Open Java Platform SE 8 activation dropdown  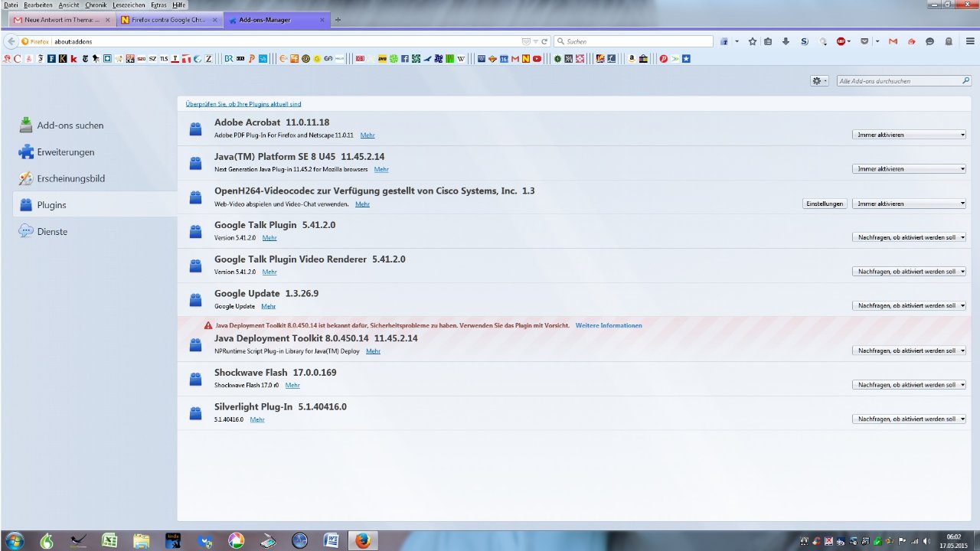pyautogui.click(x=909, y=169)
